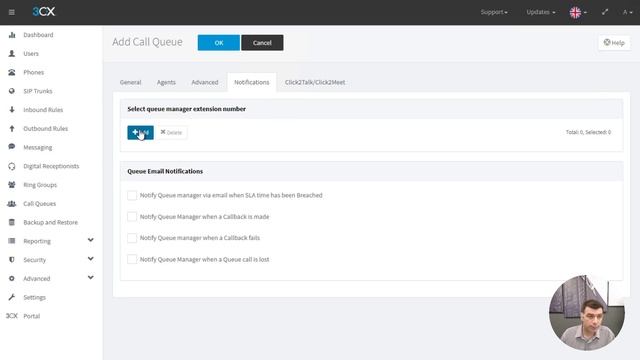Expand the Security submenu chevron

coord(91,259)
